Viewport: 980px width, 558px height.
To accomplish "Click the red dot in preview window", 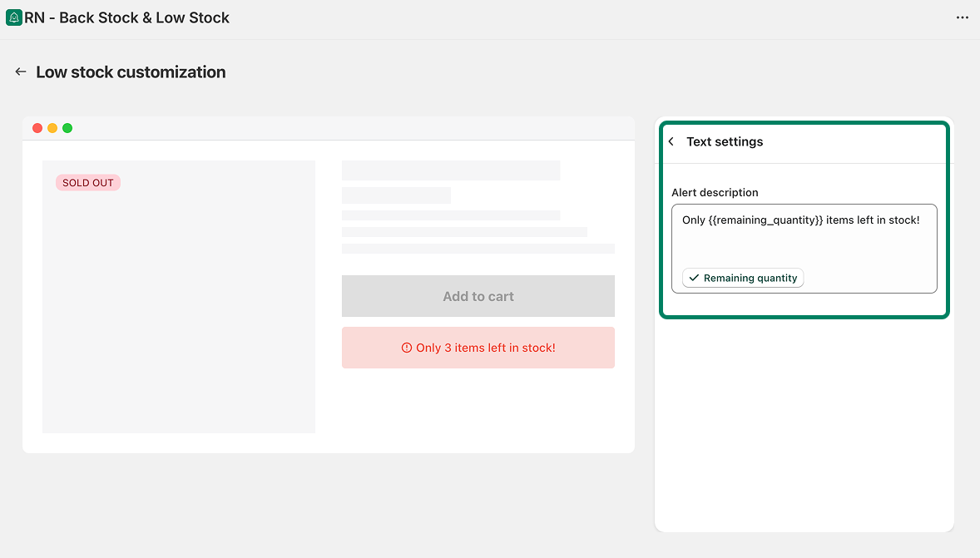I will pos(37,128).
